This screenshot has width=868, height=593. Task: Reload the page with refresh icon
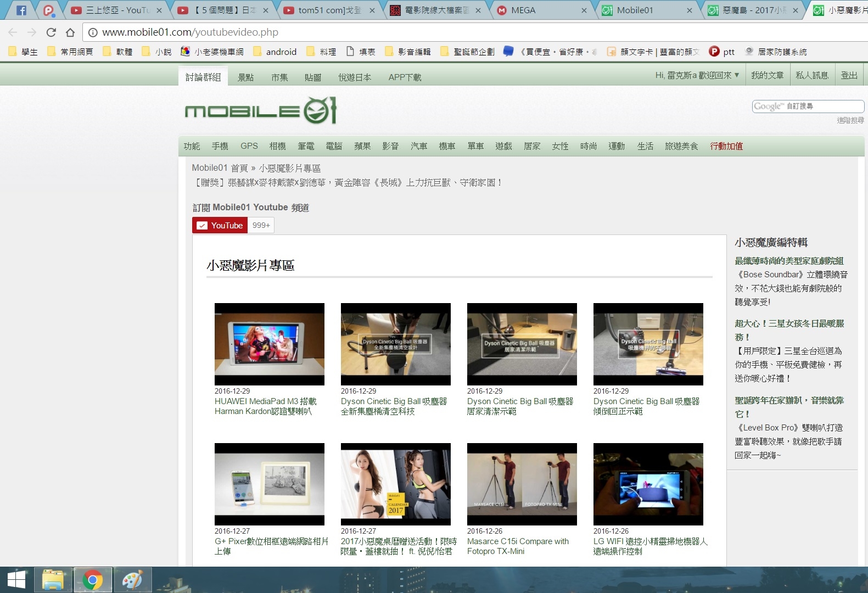click(51, 32)
